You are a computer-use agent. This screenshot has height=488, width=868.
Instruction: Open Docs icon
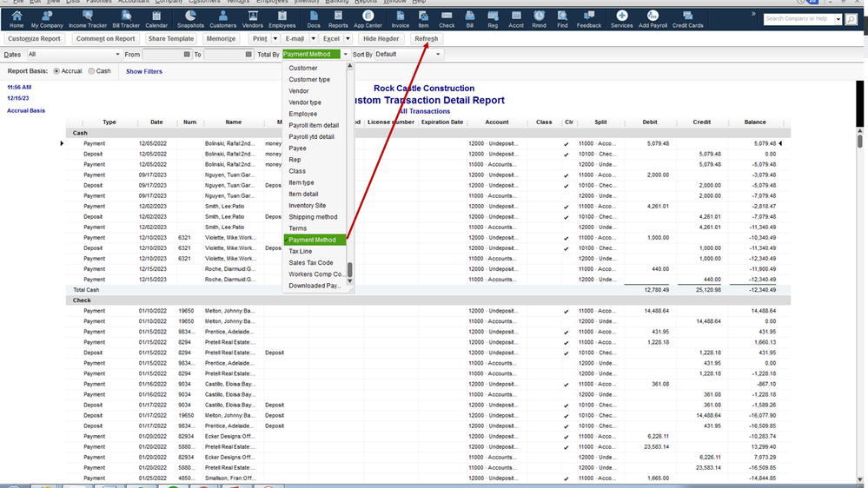(x=314, y=19)
